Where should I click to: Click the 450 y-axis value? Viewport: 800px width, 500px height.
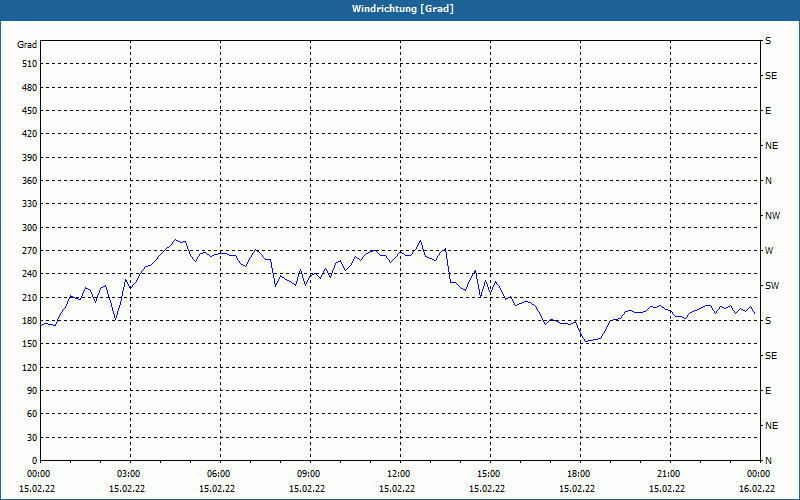click(x=29, y=111)
